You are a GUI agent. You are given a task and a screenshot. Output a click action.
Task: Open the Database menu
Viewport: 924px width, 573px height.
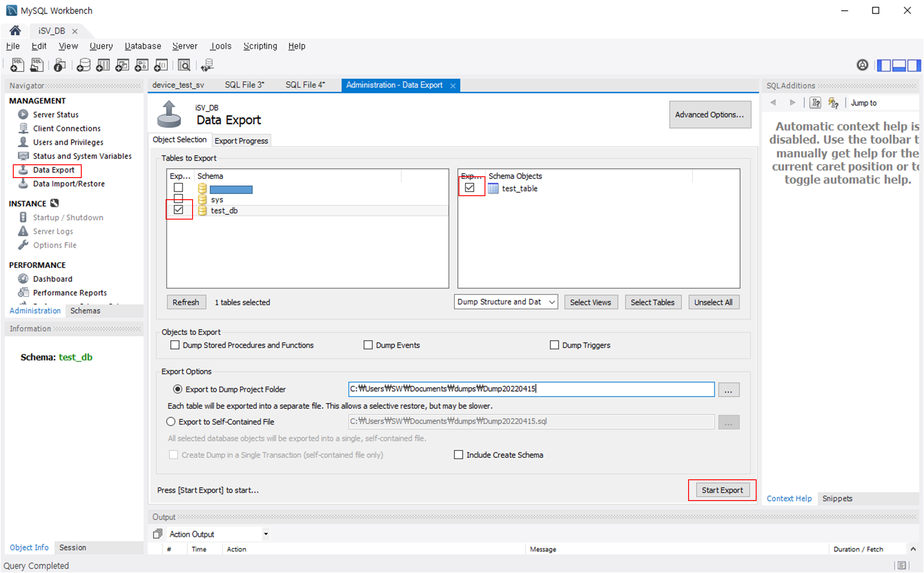click(x=143, y=46)
